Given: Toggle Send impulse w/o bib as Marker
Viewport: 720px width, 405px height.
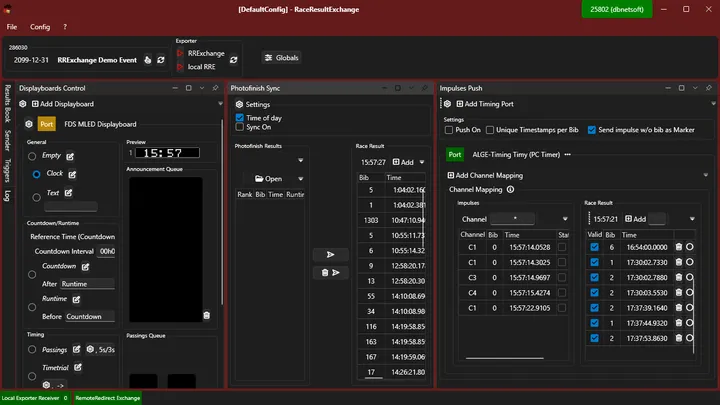Looking at the screenshot, I should 592,130.
